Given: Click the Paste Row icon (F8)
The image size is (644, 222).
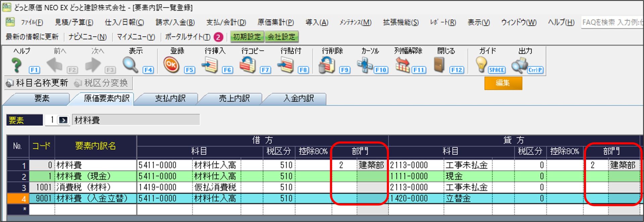Looking at the screenshot, I should click(x=285, y=65).
